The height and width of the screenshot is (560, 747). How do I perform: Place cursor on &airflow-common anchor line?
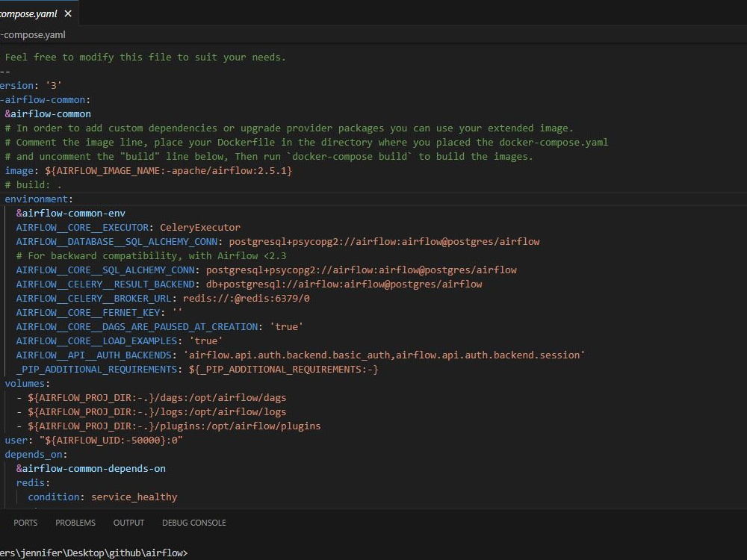[48, 113]
